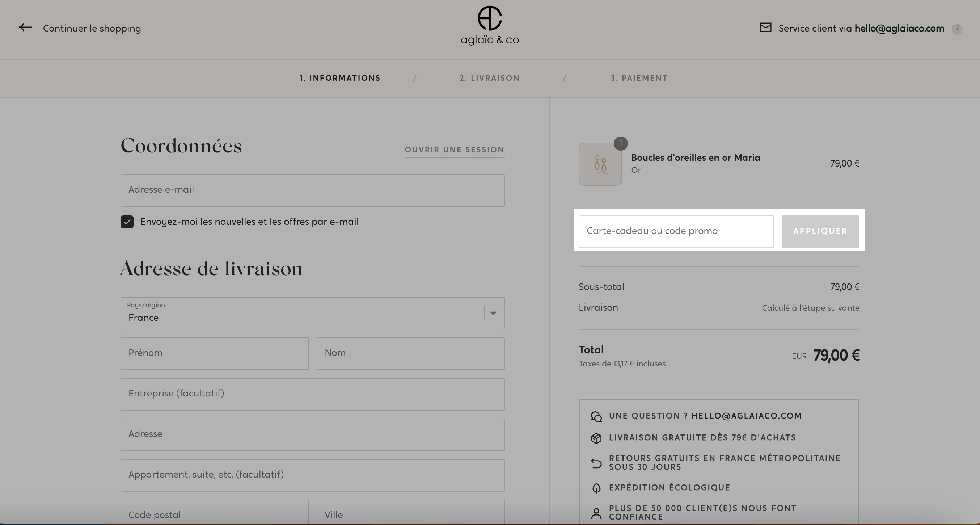Click the Appliquer promo button
Screen dimensions: 980x525
820,231
